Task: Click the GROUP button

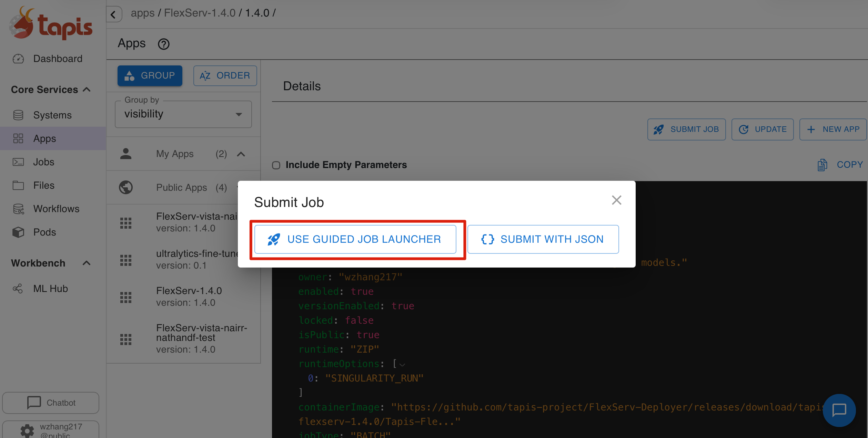Action: (150, 75)
